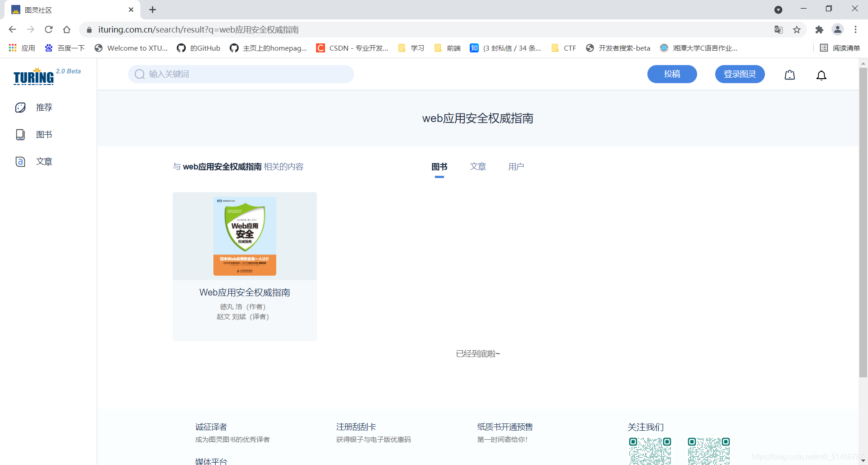Click the scrollbar down arrow

click(863, 461)
